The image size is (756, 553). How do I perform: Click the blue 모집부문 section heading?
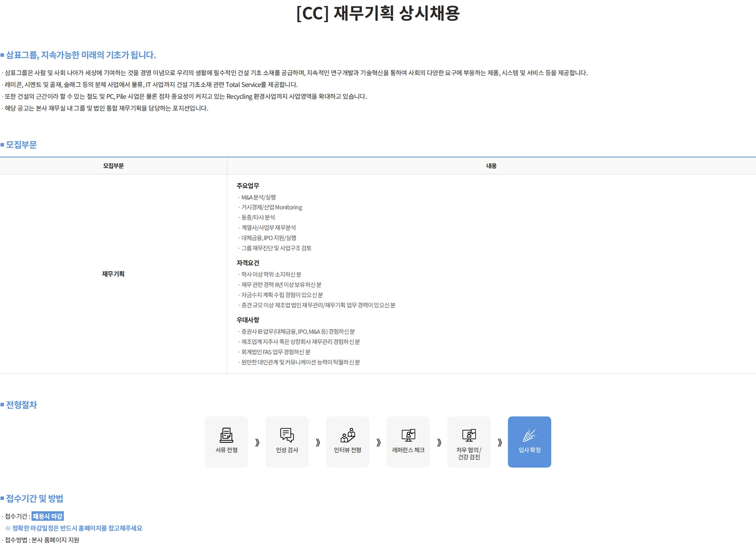19,144
